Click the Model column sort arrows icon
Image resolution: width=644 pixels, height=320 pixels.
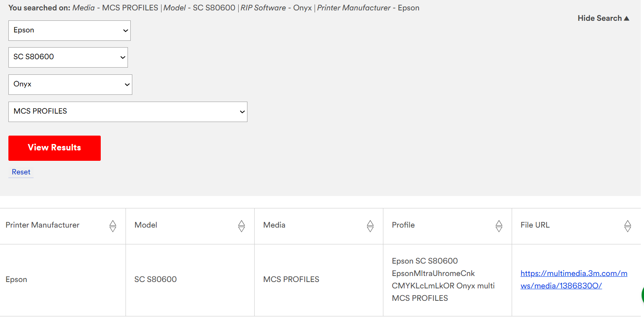tap(241, 226)
